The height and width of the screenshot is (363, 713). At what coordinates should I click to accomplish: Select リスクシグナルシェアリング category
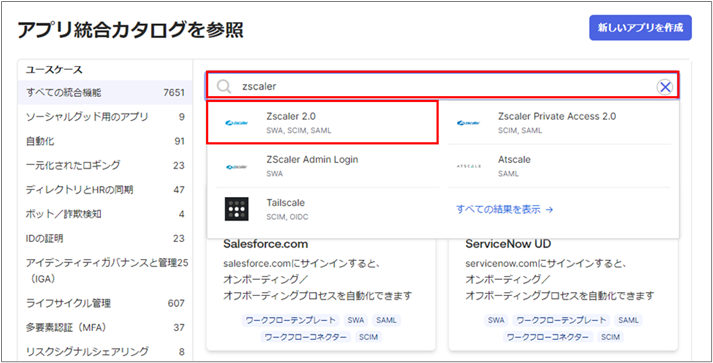[105, 352]
